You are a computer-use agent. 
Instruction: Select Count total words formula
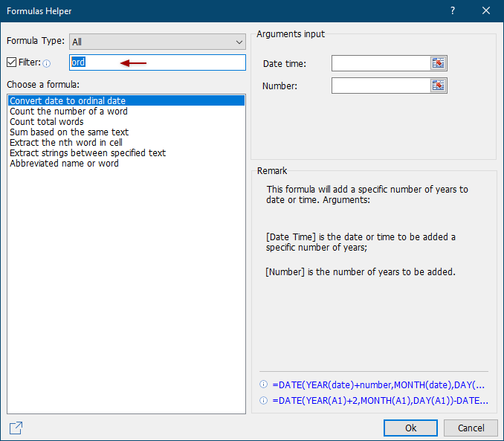[x=46, y=121]
